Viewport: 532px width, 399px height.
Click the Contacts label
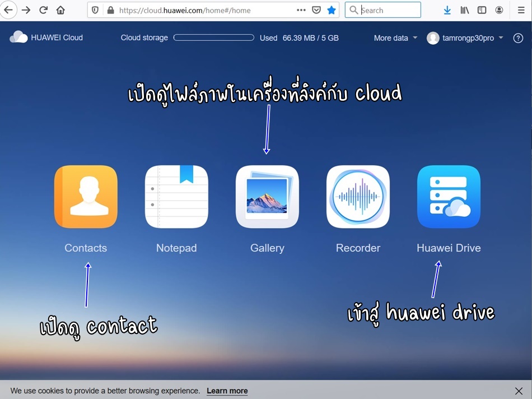pos(86,248)
